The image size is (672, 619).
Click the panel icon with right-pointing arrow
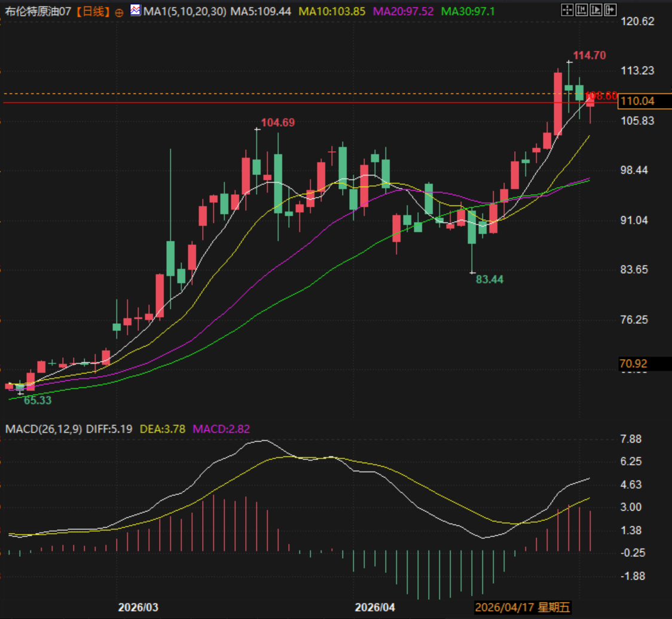point(610,10)
